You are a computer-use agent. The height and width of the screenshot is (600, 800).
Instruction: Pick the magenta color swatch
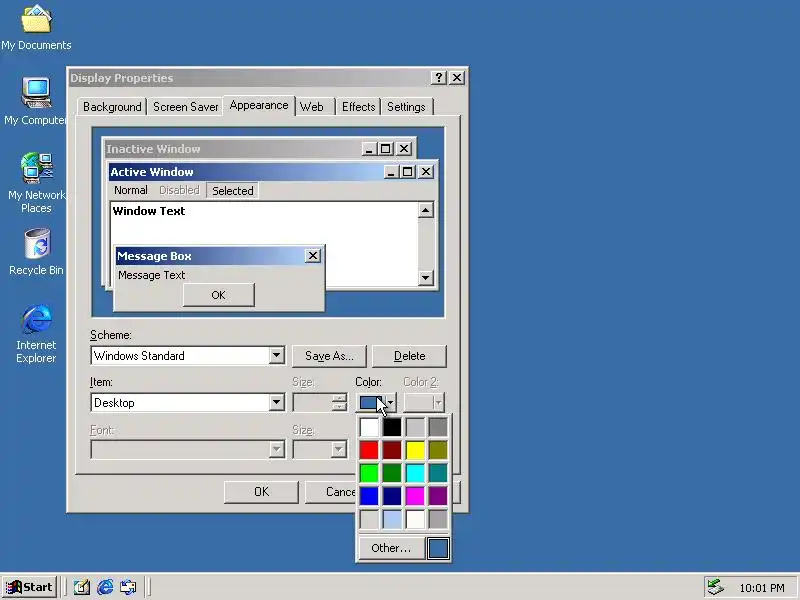(x=415, y=496)
